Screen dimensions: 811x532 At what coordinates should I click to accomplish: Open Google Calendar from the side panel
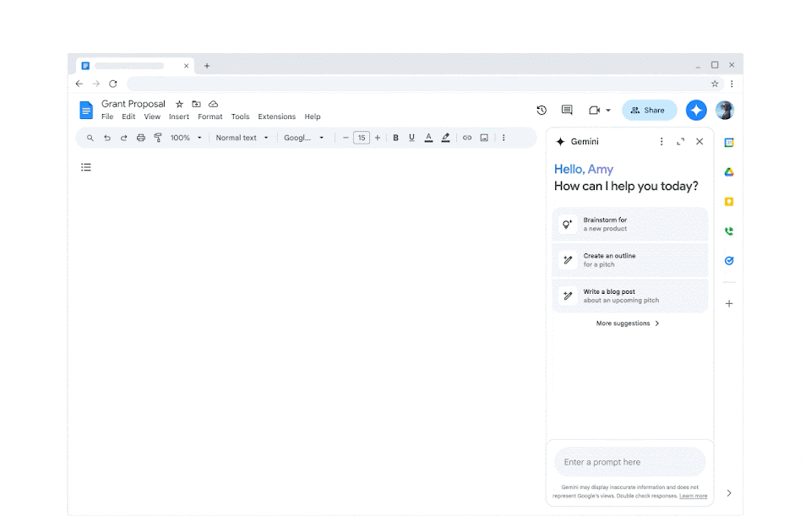click(x=728, y=143)
